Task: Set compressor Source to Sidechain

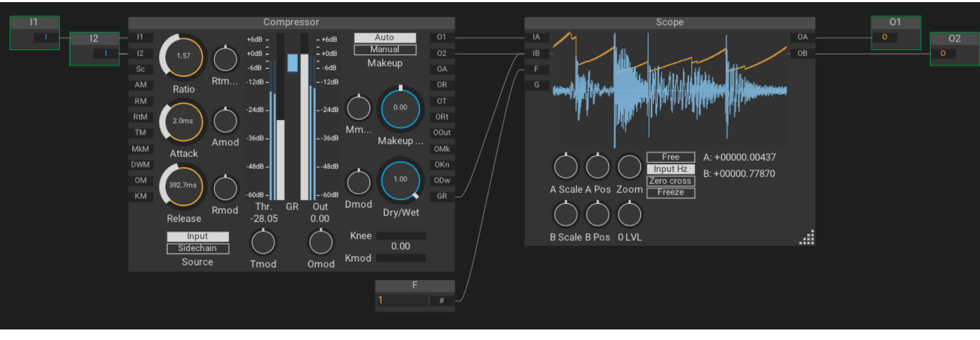Action: click(198, 249)
